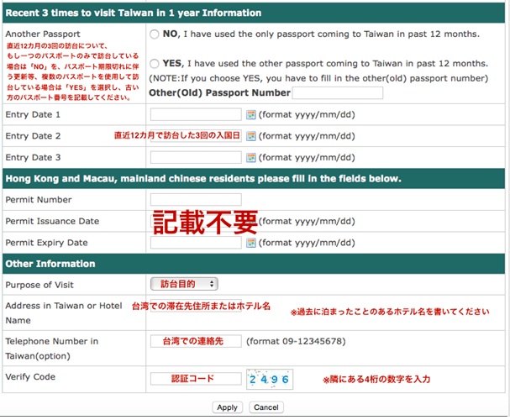The height and width of the screenshot is (420, 510).
Task: Click the Verify Code input field
Action: tap(196, 379)
